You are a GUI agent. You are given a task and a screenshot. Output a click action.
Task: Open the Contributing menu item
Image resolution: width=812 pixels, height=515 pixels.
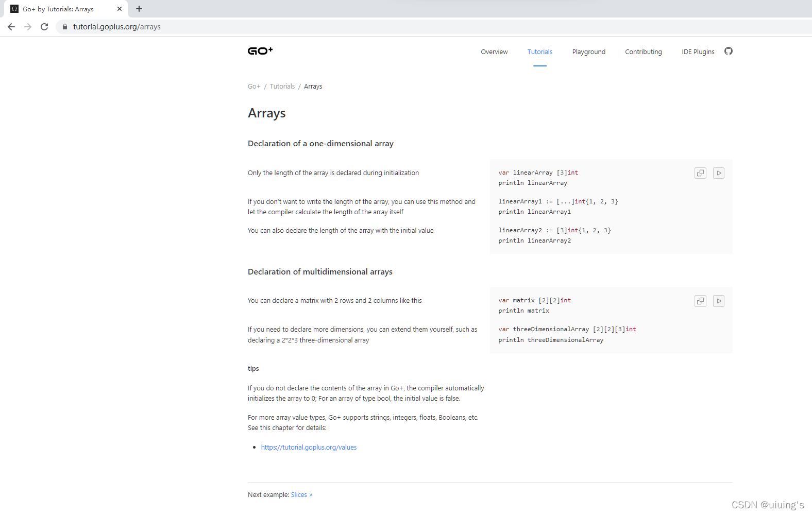coord(644,52)
